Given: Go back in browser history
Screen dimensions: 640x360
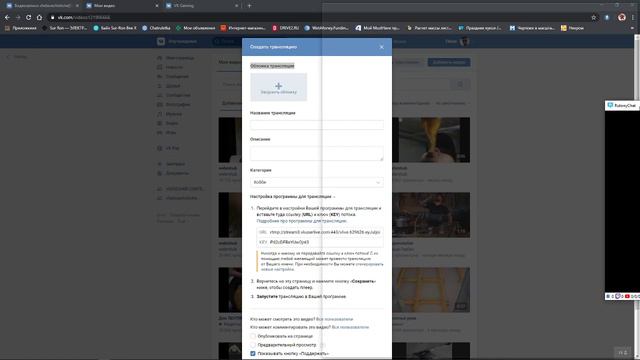Looking at the screenshot, I should pyautogui.click(x=7, y=18).
